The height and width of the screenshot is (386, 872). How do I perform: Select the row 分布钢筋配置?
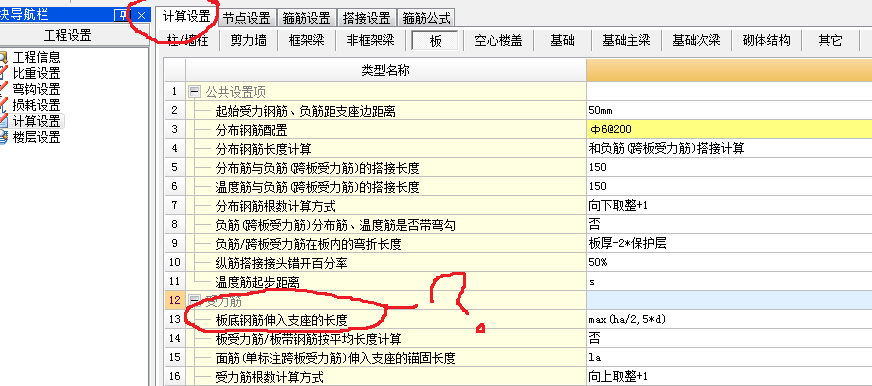[386, 130]
